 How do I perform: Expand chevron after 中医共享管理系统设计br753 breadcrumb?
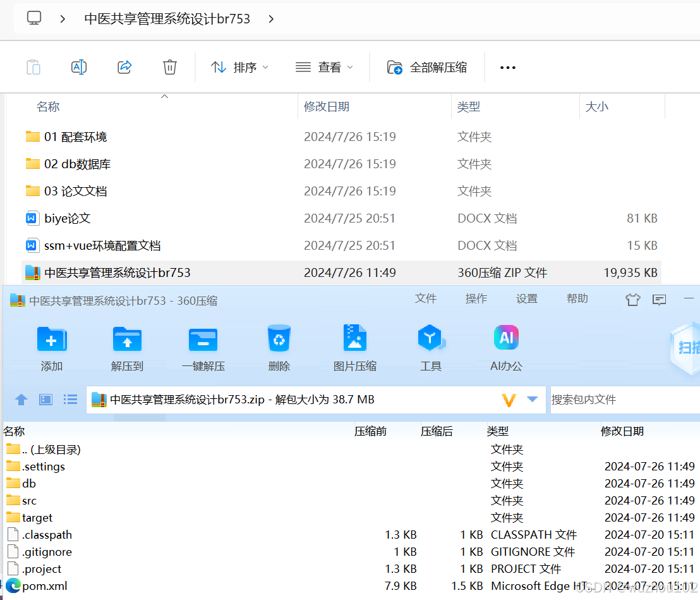pyautogui.click(x=271, y=19)
